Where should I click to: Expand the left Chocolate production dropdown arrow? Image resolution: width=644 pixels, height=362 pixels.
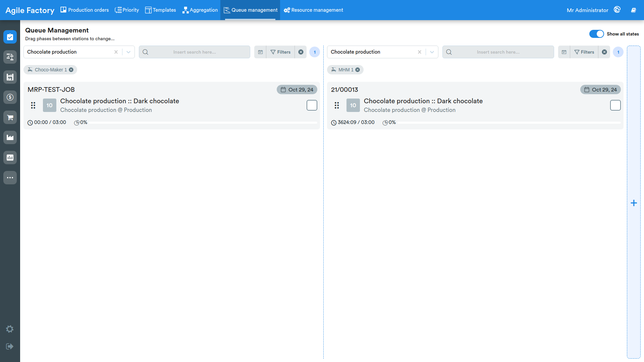tap(128, 52)
